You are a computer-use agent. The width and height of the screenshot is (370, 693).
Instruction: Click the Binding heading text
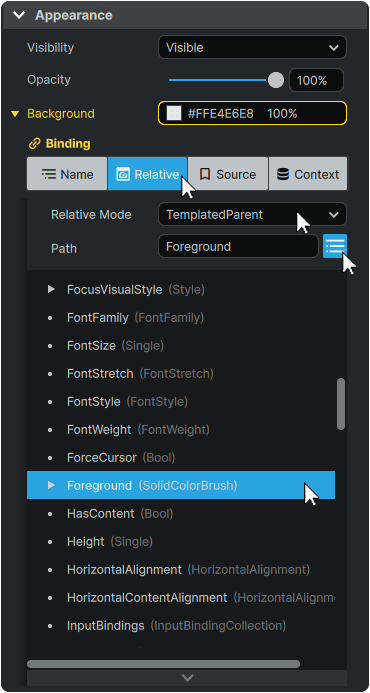pos(68,144)
